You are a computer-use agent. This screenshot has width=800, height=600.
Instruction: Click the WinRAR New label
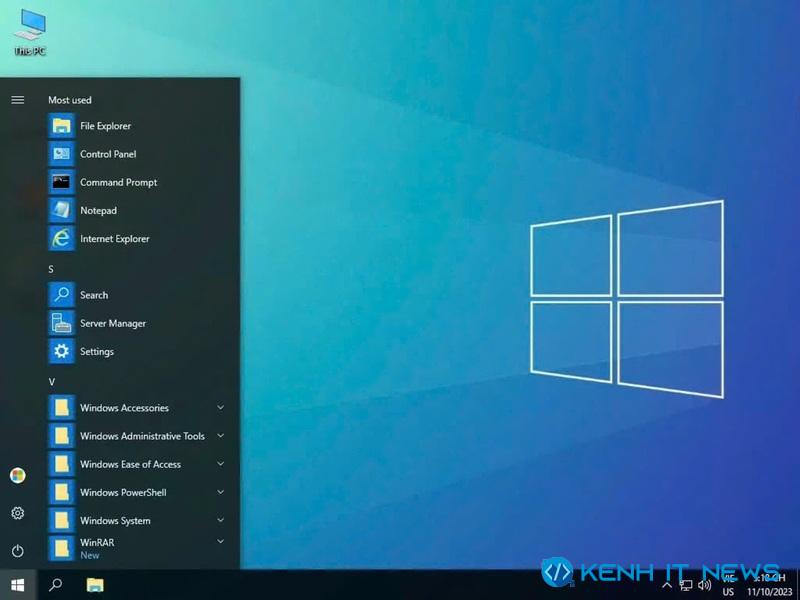tap(90, 555)
